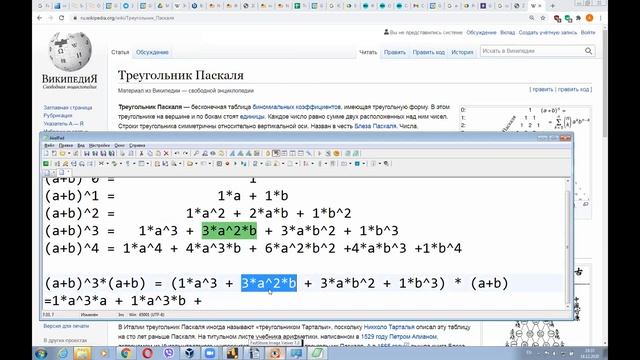The height and width of the screenshot is (360, 640).
Task: Click Заглавная страница sidebar link
Action: pyautogui.click(x=68, y=108)
